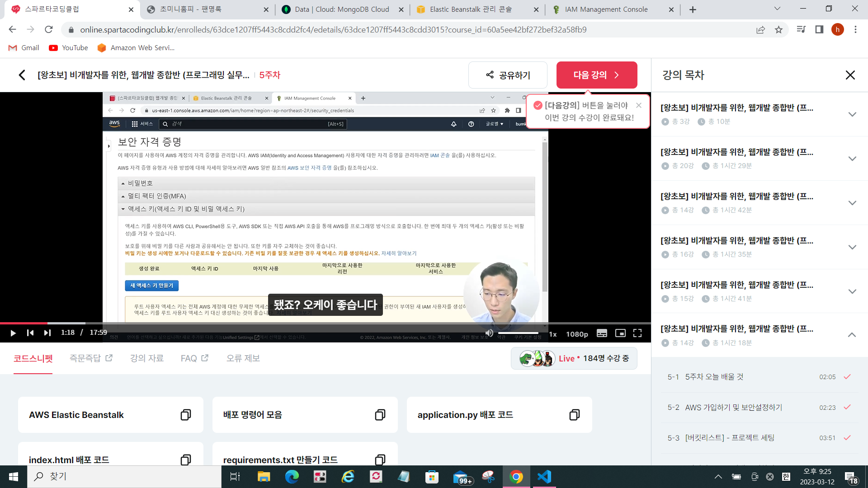Change playback speed 1x
The height and width of the screenshot is (488, 868).
point(553,334)
